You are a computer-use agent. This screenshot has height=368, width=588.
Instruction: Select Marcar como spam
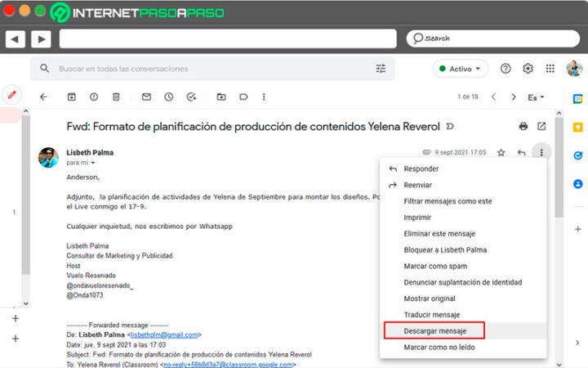[463, 266]
